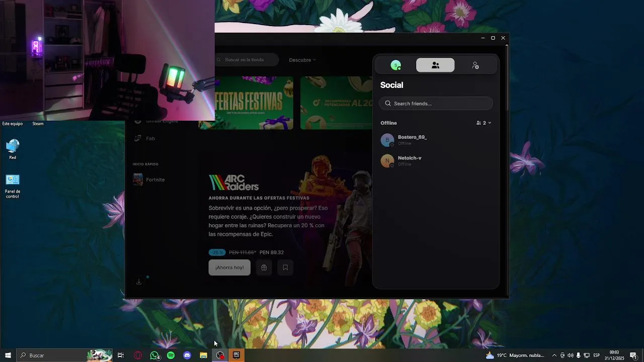The width and height of the screenshot is (644, 362).
Task: Click the ARC Raiders logo
Action: [x=233, y=183]
